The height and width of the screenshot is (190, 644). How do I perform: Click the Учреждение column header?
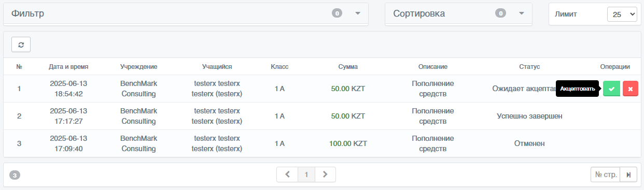click(x=138, y=67)
